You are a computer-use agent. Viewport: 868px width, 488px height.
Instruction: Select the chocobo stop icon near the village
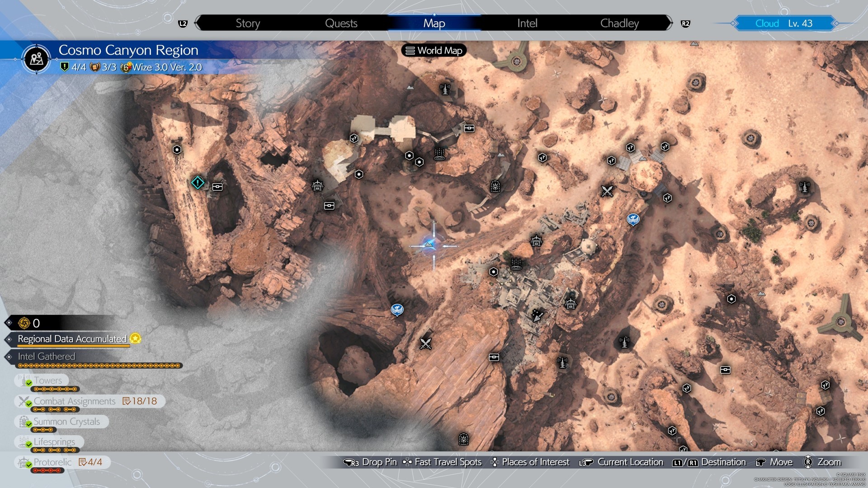pyautogui.click(x=633, y=220)
